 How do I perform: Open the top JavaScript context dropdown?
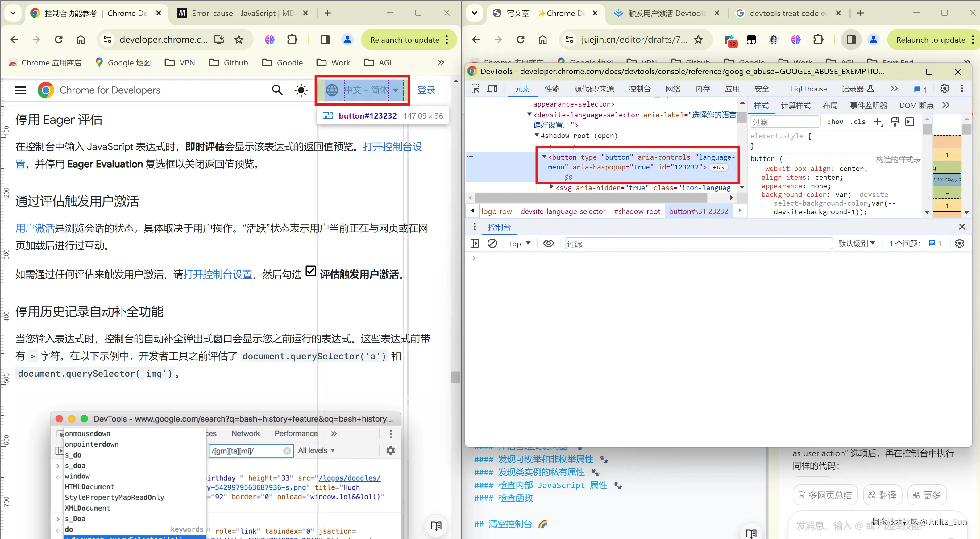(x=520, y=244)
